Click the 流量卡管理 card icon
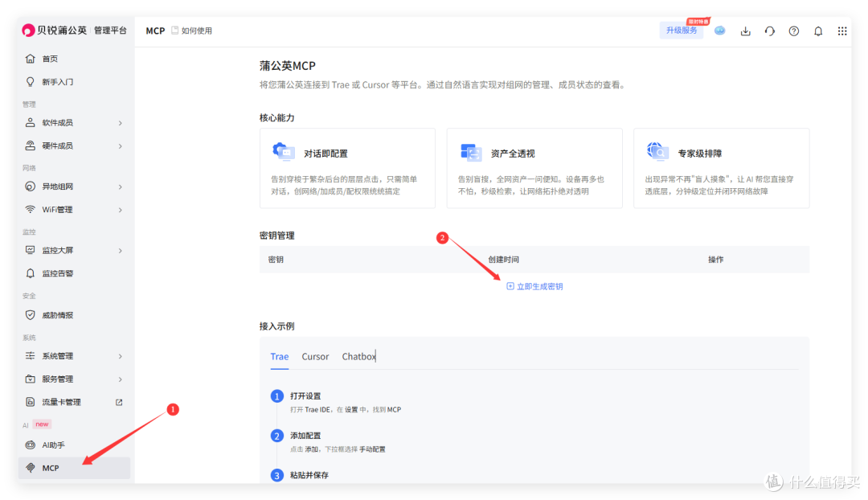868x500 pixels. 31,402
